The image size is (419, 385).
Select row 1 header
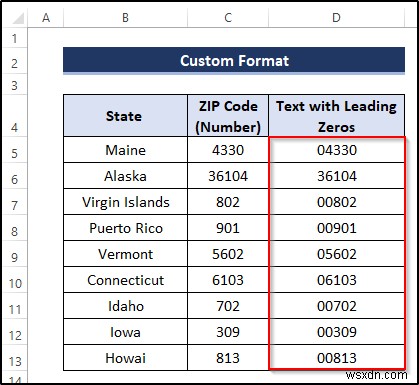[x=15, y=38]
